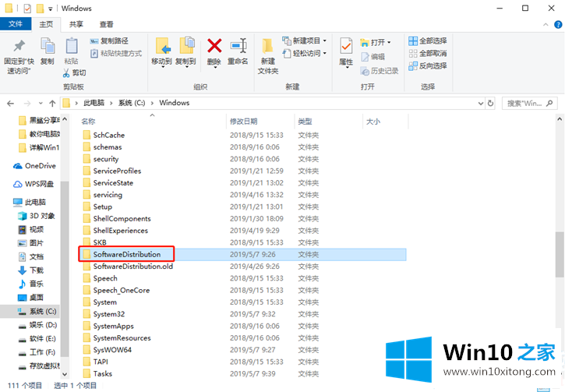The height and width of the screenshot is (392, 565).
Task: Select 音乐 in the navigation pane
Action: [31, 284]
